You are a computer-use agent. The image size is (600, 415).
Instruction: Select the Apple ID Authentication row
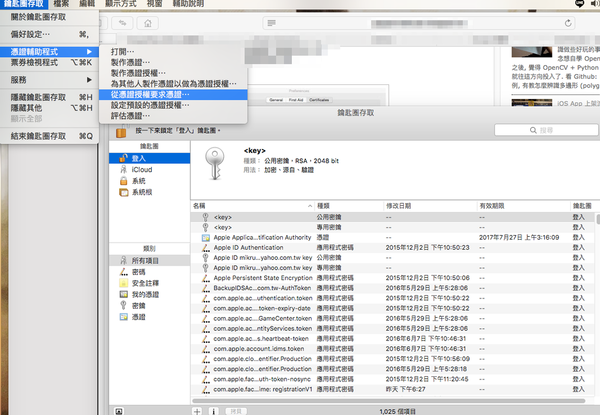393,247
